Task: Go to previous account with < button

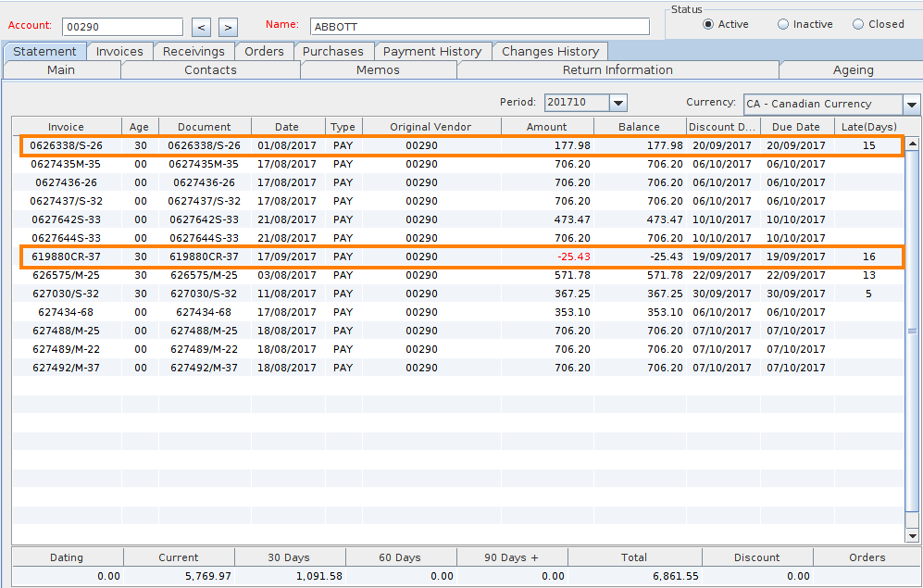Action: 202,27
